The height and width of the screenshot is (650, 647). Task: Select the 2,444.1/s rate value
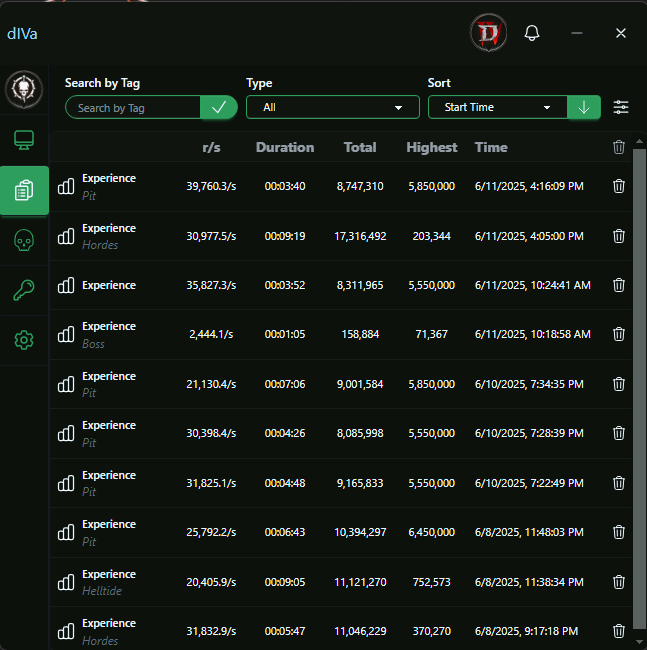click(211, 334)
